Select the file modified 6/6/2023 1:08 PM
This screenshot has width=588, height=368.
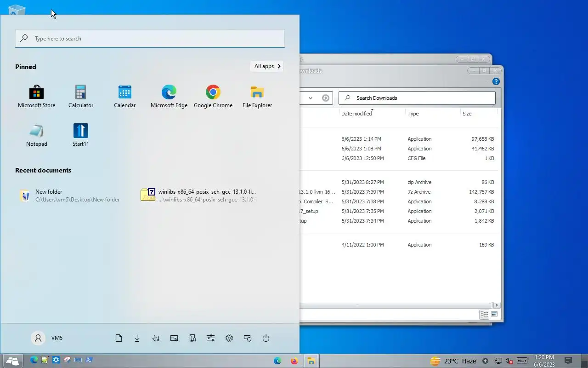click(399, 149)
